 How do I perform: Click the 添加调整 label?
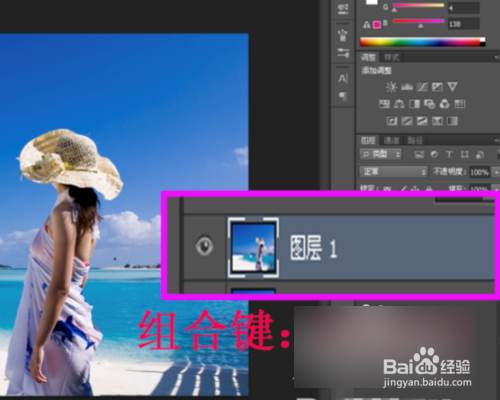click(x=376, y=70)
